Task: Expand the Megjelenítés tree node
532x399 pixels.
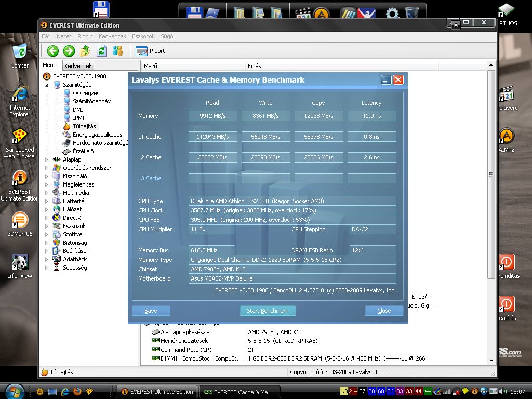Action: (x=47, y=184)
